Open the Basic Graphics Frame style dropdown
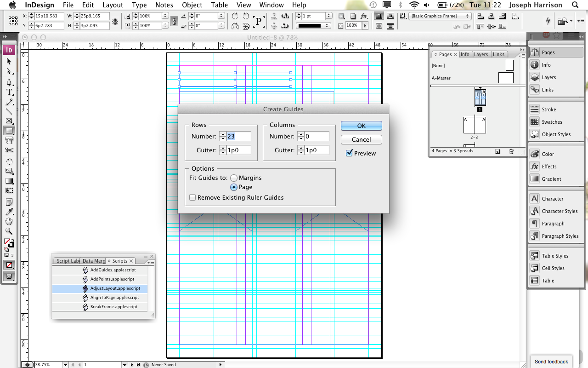588x368 pixels. click(468, 15)
